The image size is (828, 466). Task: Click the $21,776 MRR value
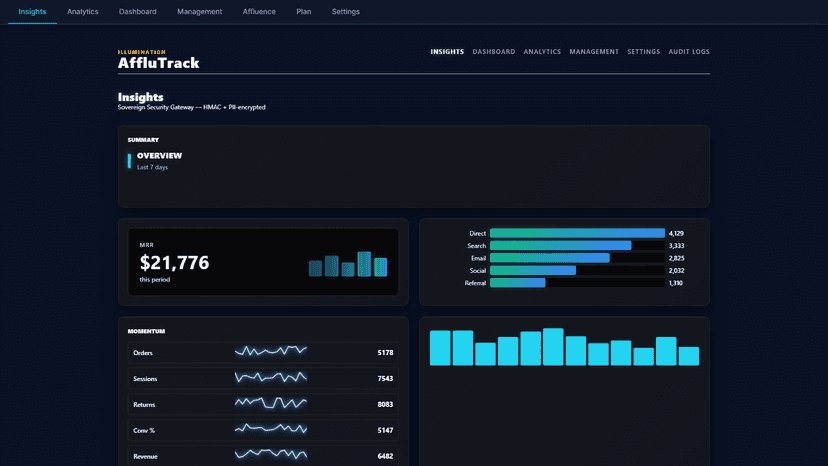click(174, 263)
